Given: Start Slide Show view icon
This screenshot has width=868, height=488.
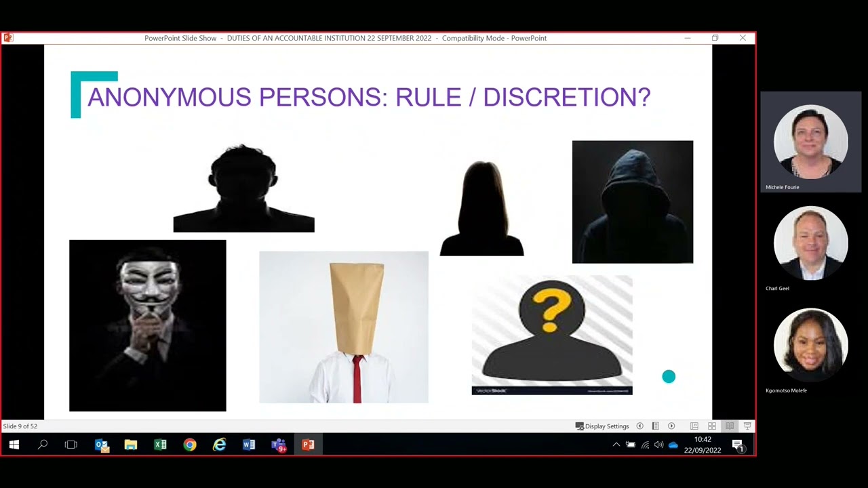Looking at the screenshot, I should pos(747,426).
